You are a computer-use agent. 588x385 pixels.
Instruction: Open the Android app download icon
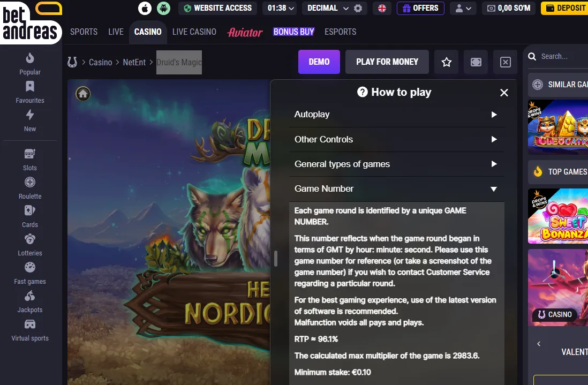163,8
